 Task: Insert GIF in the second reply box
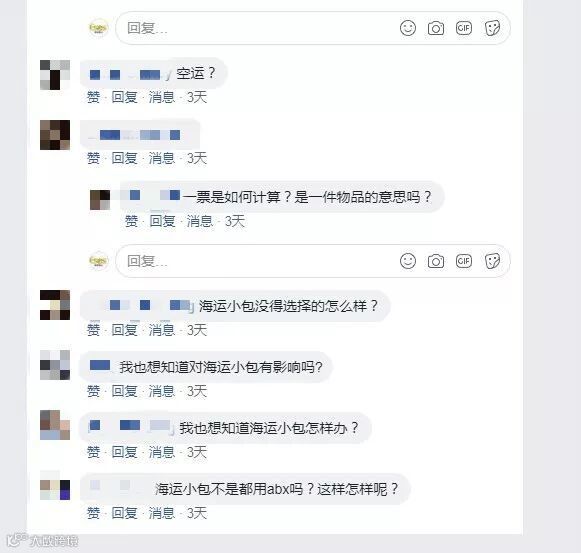[x=464, y=261]
